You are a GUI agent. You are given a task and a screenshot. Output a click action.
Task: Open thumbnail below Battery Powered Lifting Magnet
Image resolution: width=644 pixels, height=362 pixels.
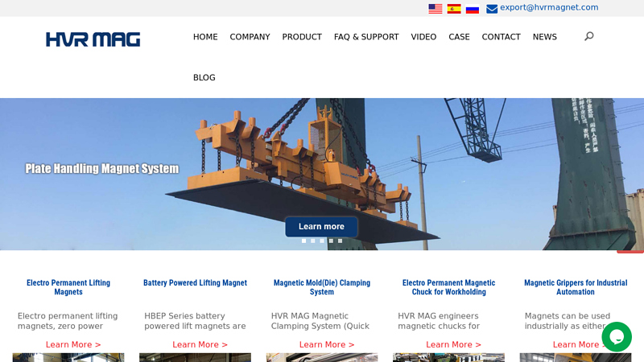coord(195,357)
